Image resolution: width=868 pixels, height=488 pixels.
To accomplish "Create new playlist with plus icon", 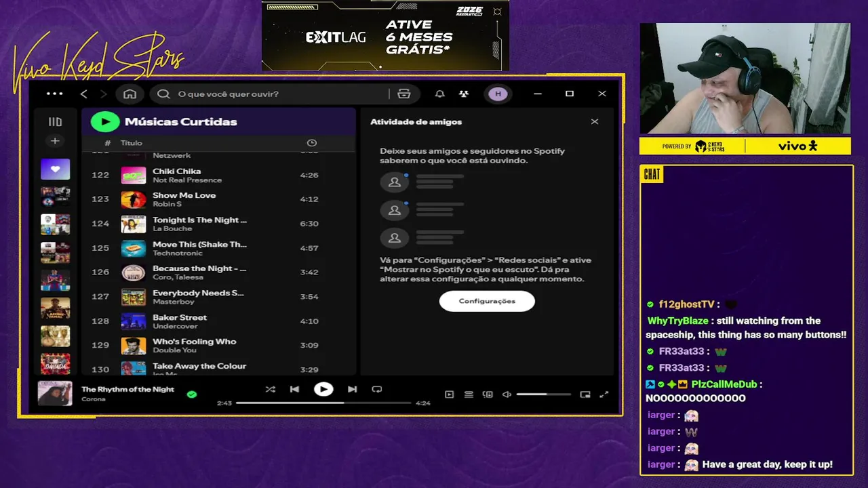I will click(x=55, y=141).
